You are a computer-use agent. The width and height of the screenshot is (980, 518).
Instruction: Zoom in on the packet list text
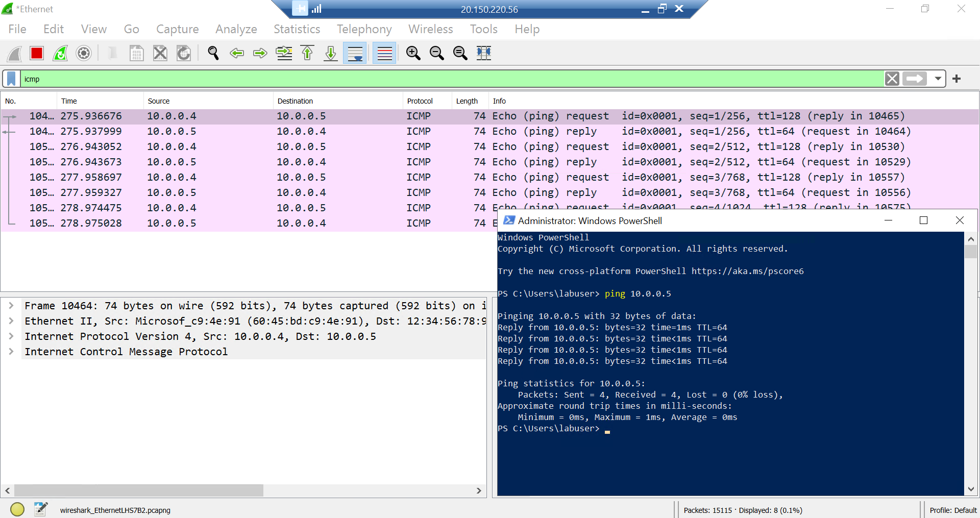coord(413,53)
